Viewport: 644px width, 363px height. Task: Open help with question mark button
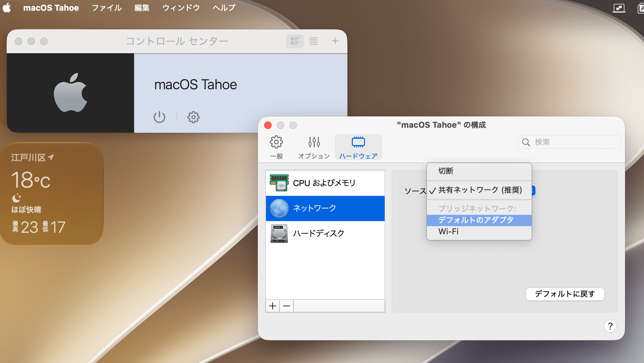610,326
